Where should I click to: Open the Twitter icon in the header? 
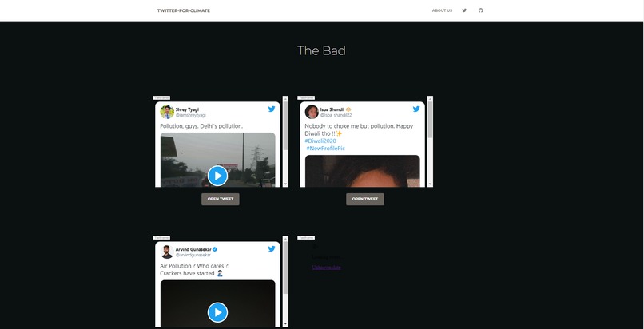(x=464, y=10)
